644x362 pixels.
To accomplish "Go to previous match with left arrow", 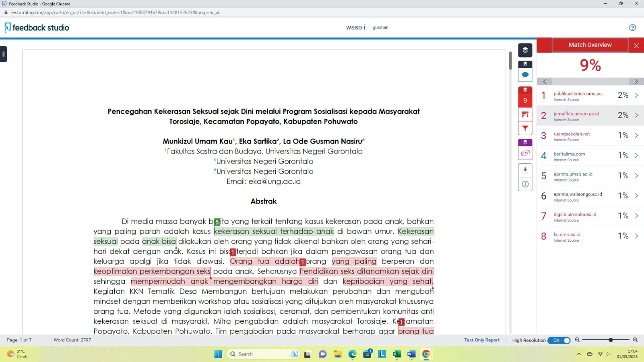I will pos(545,82).
